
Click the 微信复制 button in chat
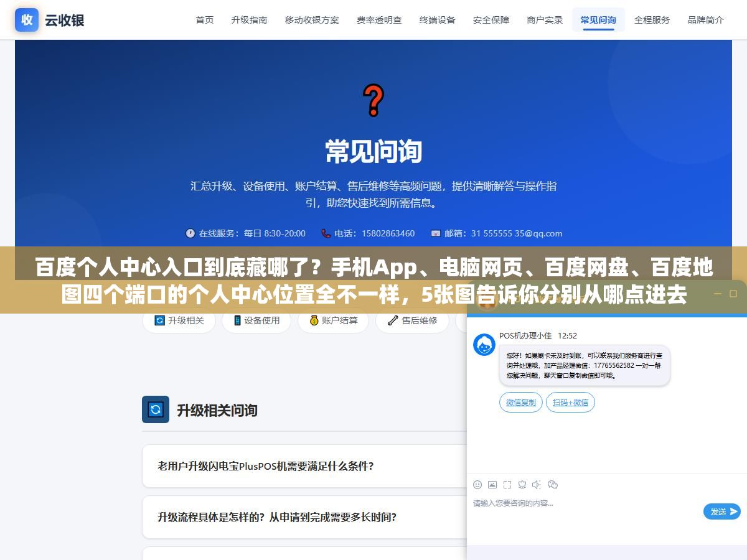[x=521, y=402]
